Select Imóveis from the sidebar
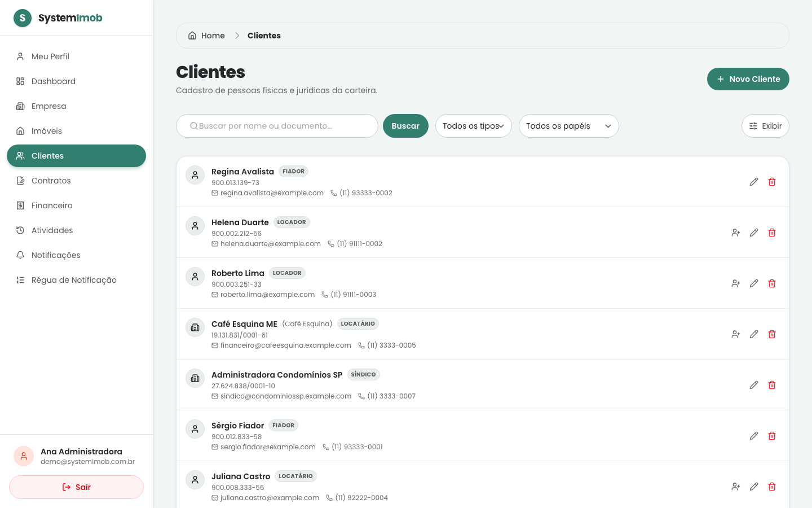Screen dimensions: 812x508 tap(76, 131)
